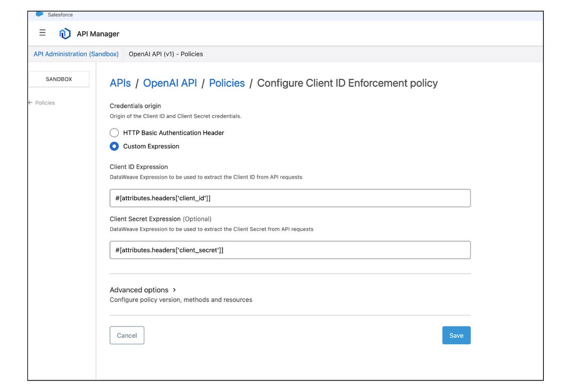
Task: Open API Administration (Sandbox) breadcrumb
Action: click(x=76, y=54)
